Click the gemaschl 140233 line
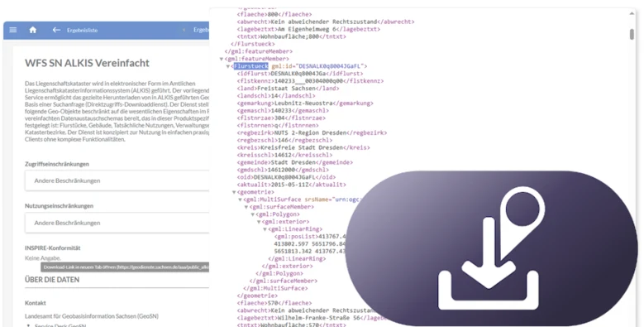Screen dimensions: 644x327 tap(283, 111)
